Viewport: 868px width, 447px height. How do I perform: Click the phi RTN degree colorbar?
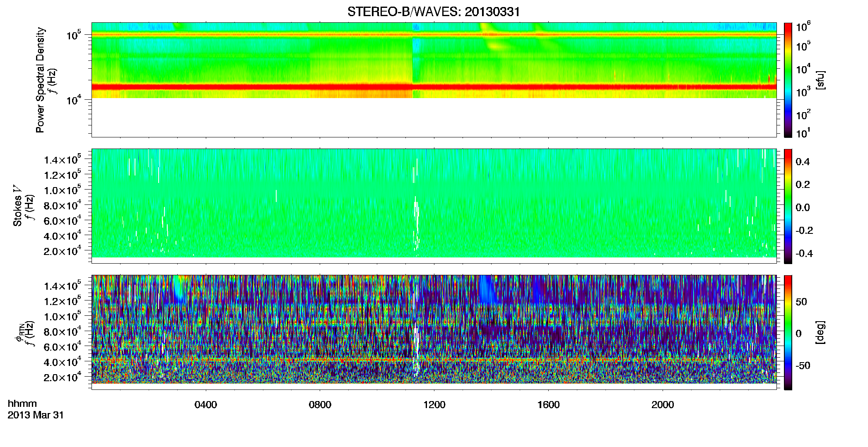[x=788, y=332]
